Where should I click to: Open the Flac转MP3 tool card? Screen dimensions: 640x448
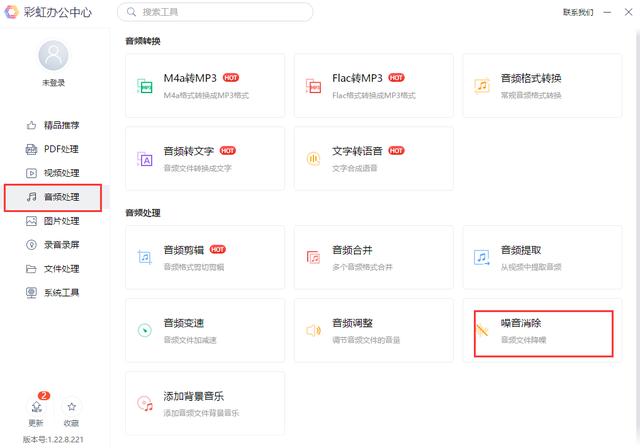click(373, 86)
